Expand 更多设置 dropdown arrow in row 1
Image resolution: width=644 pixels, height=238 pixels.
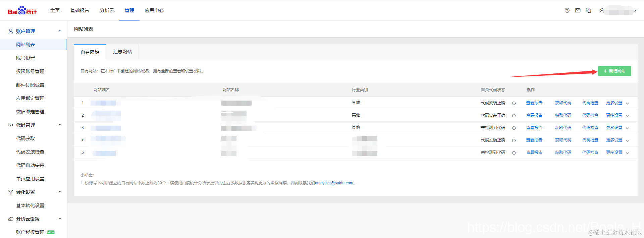click(x=627, y=103)
